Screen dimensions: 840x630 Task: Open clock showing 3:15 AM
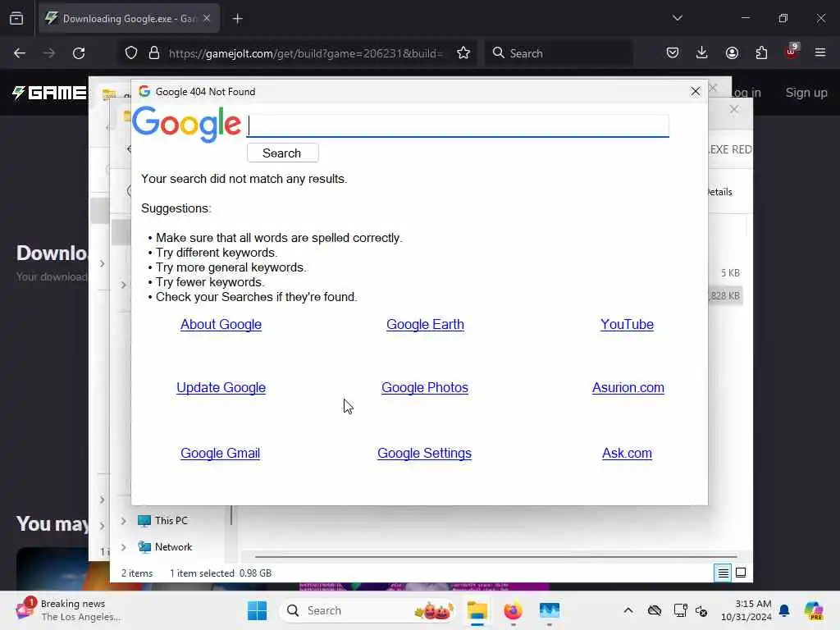(x=746, y=610)
